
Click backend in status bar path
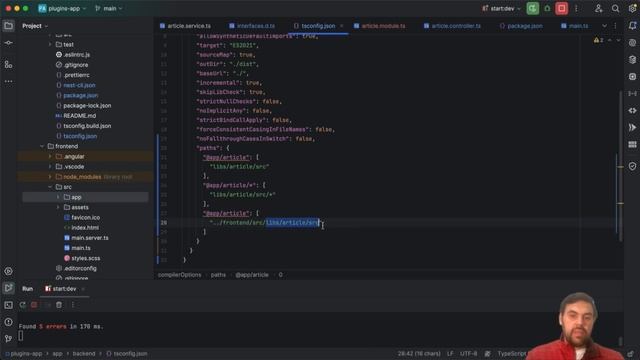(x=84, y=353)
